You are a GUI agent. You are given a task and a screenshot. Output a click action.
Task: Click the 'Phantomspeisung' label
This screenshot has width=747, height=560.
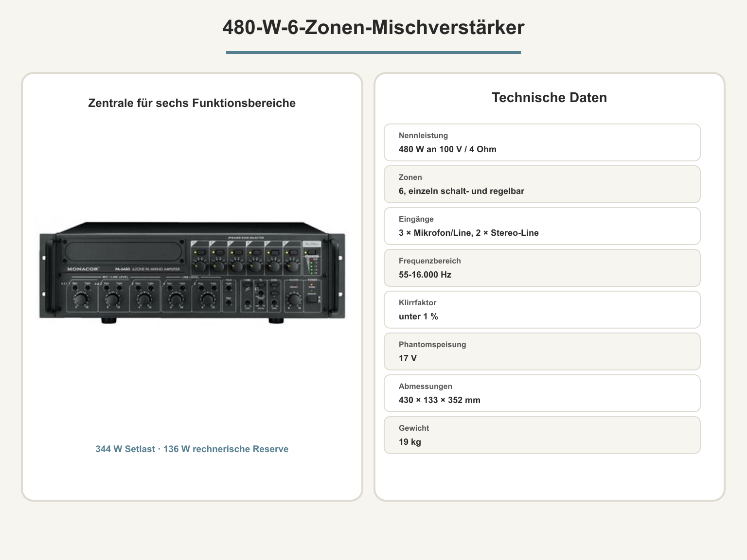432,345
